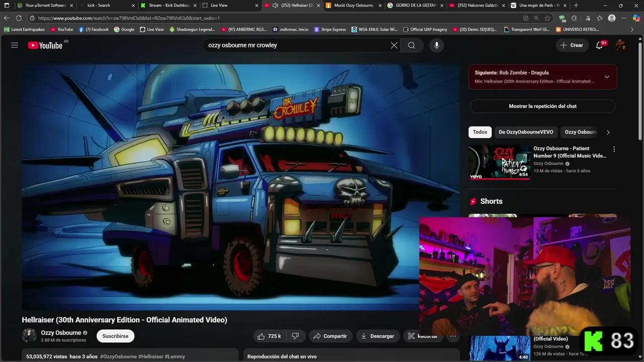This screenshot has width=644, height=362.
Task: Select the De OzzyOsbourneVEVO filter chip
Action: pos(526,132)
